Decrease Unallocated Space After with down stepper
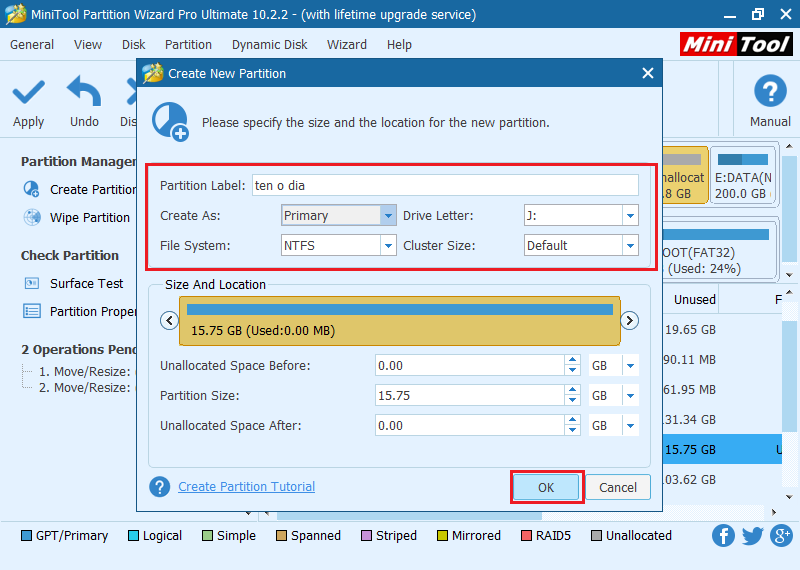Image resolution: width=800 pixels, height=570 pixels. click(x=572, y=431)
